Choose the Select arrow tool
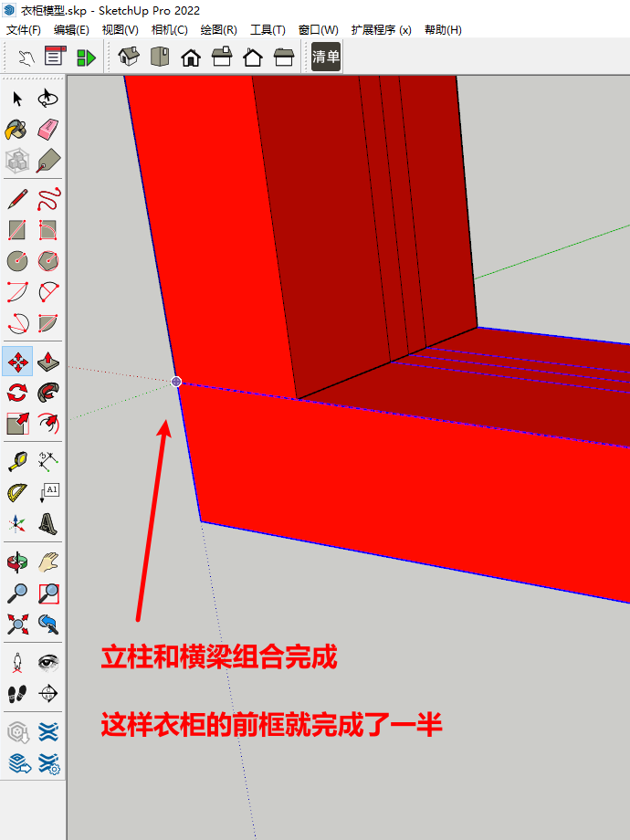This screenshot has height=840, width=630. [17, 100]
